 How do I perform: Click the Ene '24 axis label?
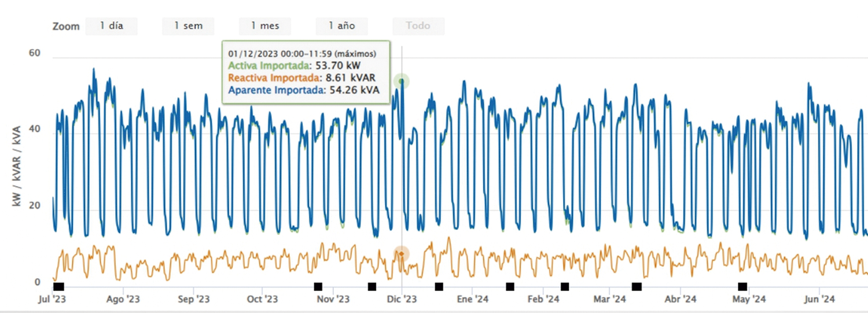coord(473,299)
